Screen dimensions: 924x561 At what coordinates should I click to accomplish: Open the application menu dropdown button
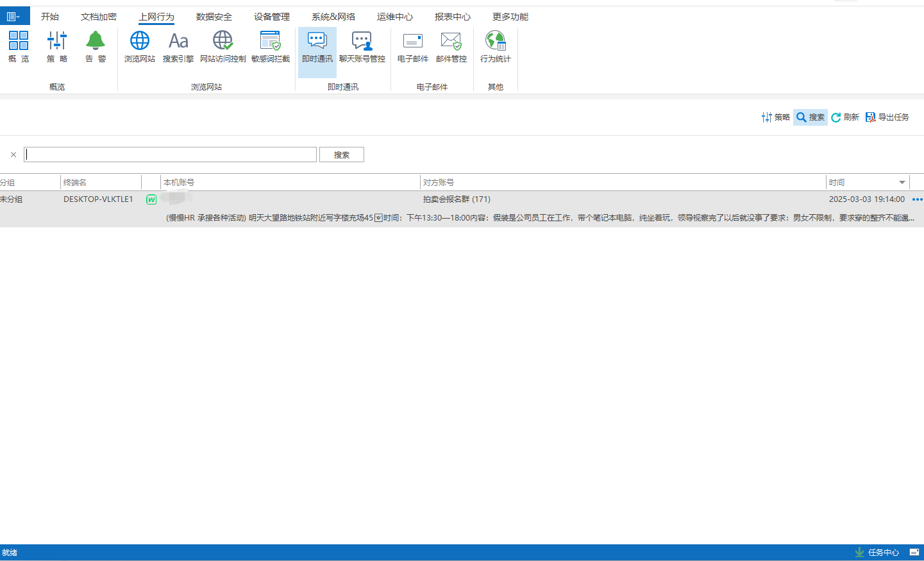click(x=14, y=17)
